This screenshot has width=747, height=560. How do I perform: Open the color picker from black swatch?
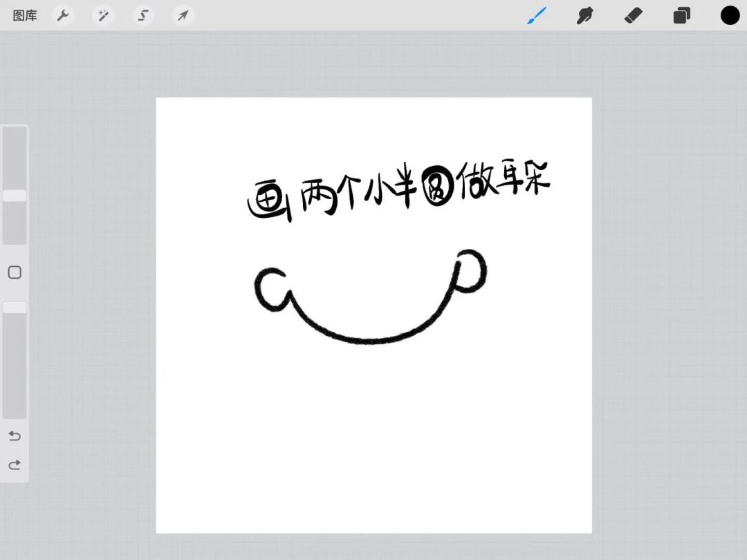[730, 15]
